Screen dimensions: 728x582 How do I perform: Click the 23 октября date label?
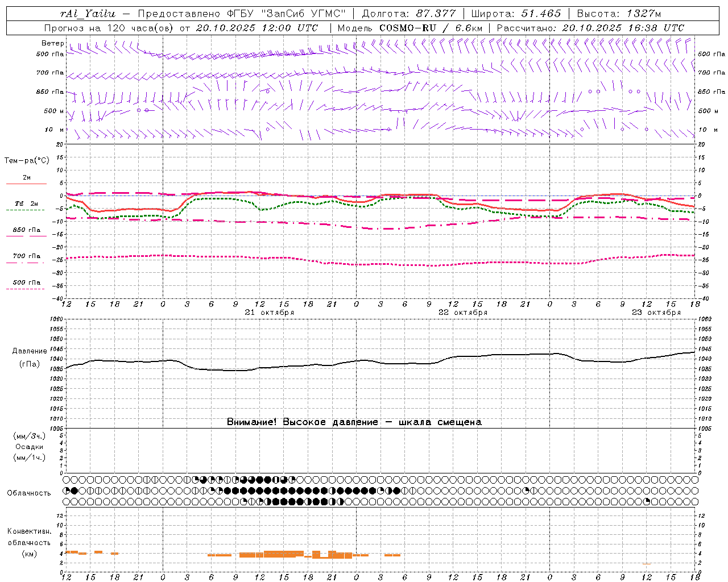tap(656, 313)
